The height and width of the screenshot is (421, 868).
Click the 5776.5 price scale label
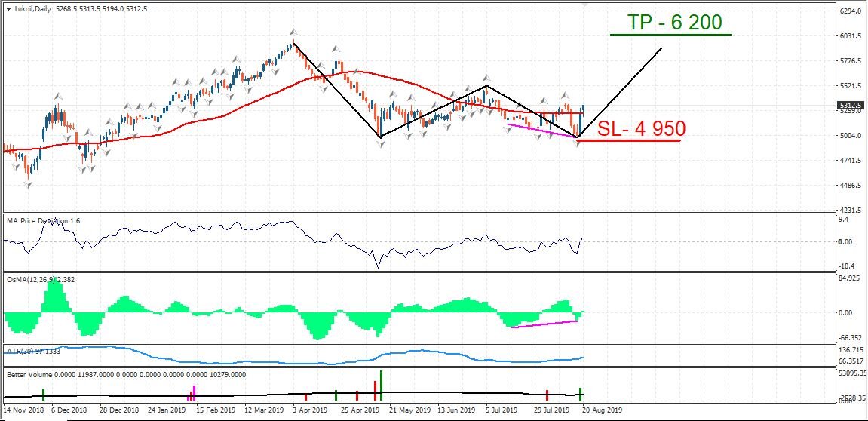(849, 61)
